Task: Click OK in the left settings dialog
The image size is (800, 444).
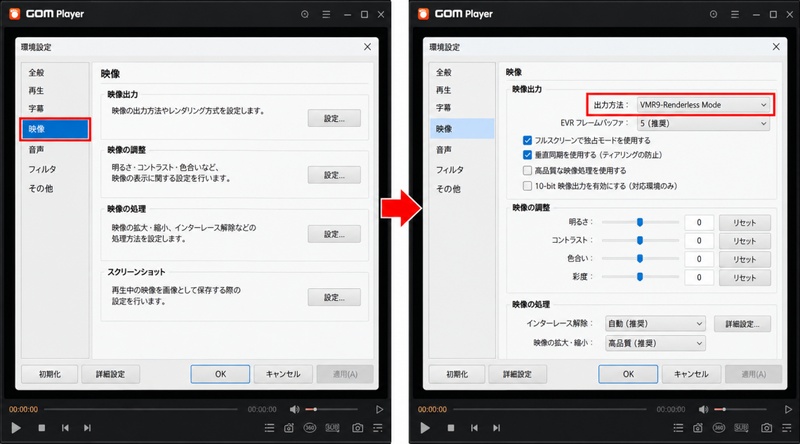Action: point(220,374)
